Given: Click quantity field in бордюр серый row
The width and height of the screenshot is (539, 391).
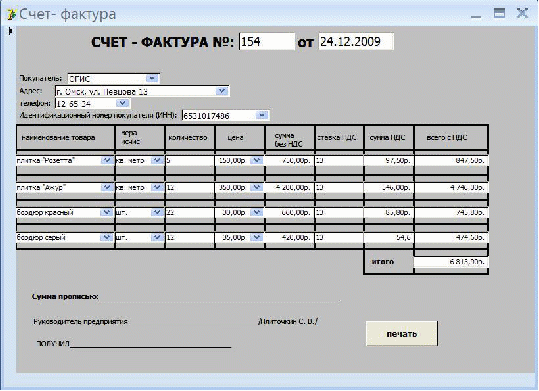Looking at the screenshot, I should [190, 238].
